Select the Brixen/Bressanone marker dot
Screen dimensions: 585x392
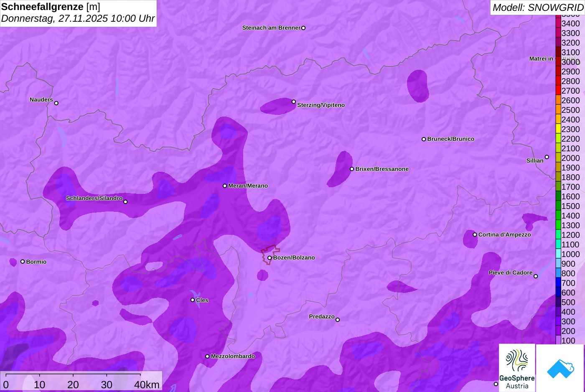tap(352, 169)
